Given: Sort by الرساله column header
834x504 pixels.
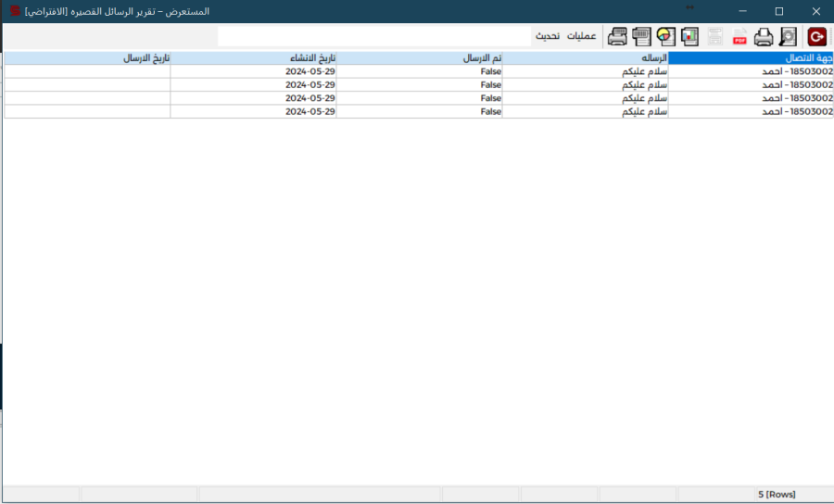Looking at the screenshot, I should pos(585,58).
